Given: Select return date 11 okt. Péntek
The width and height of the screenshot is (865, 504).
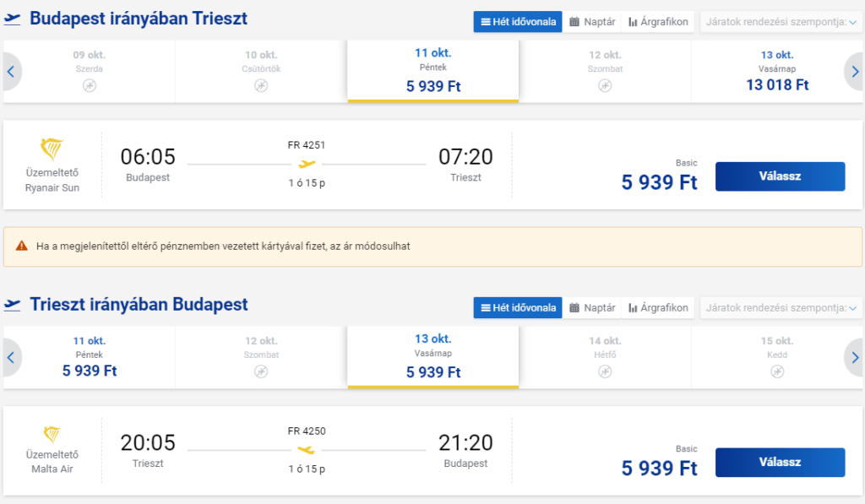Looking at the screenshot, I should (90, 357).
